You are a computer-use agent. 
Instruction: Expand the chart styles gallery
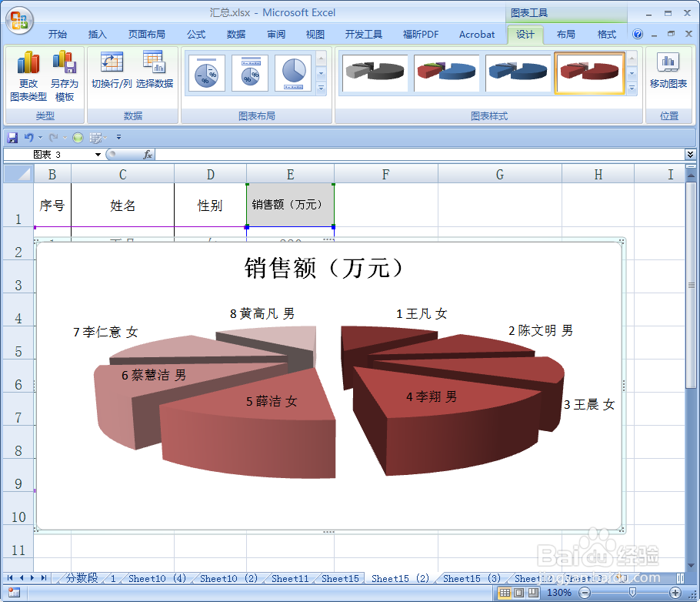coord(632,89)
